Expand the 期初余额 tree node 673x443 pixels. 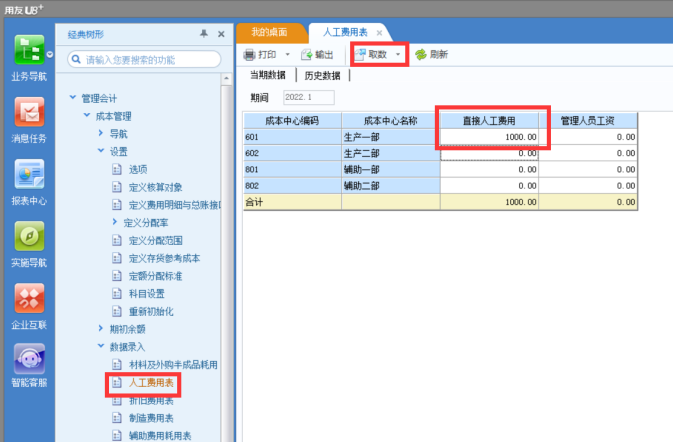coord(100,328)
